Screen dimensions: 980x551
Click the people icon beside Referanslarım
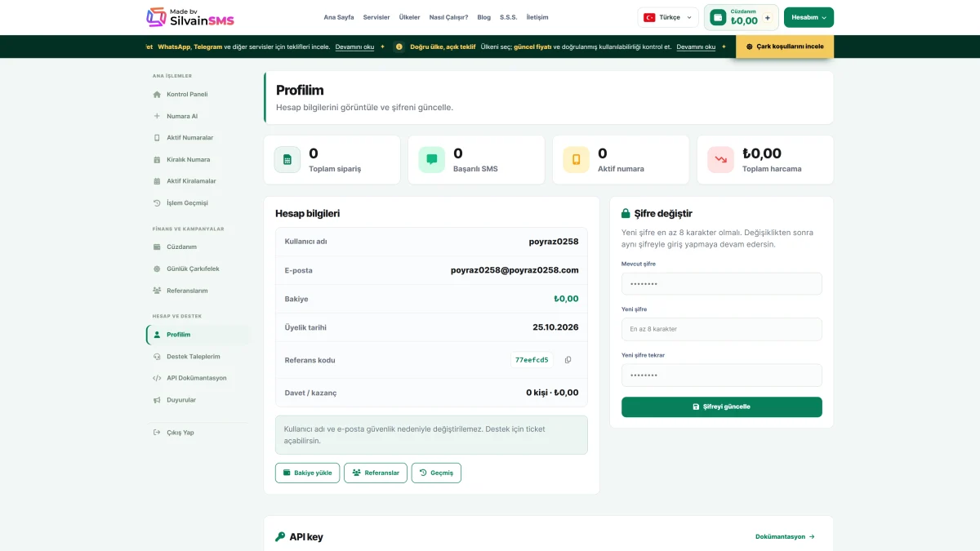157,291
